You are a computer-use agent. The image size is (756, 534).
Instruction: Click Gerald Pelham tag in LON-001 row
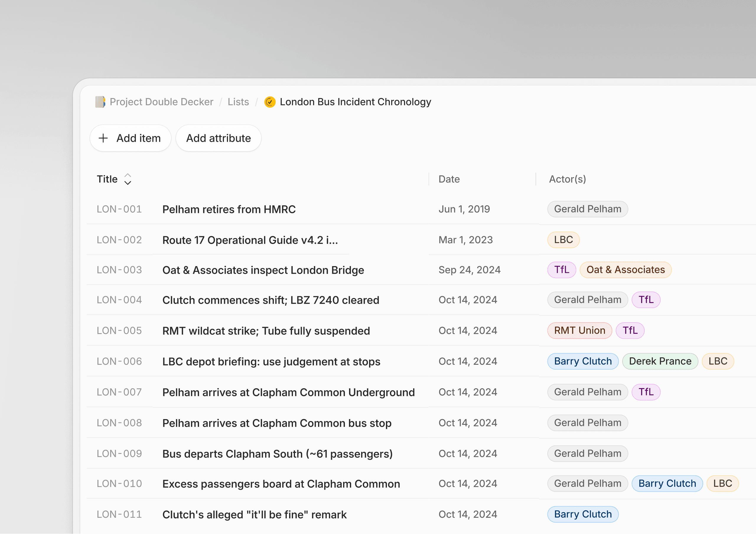588,209
